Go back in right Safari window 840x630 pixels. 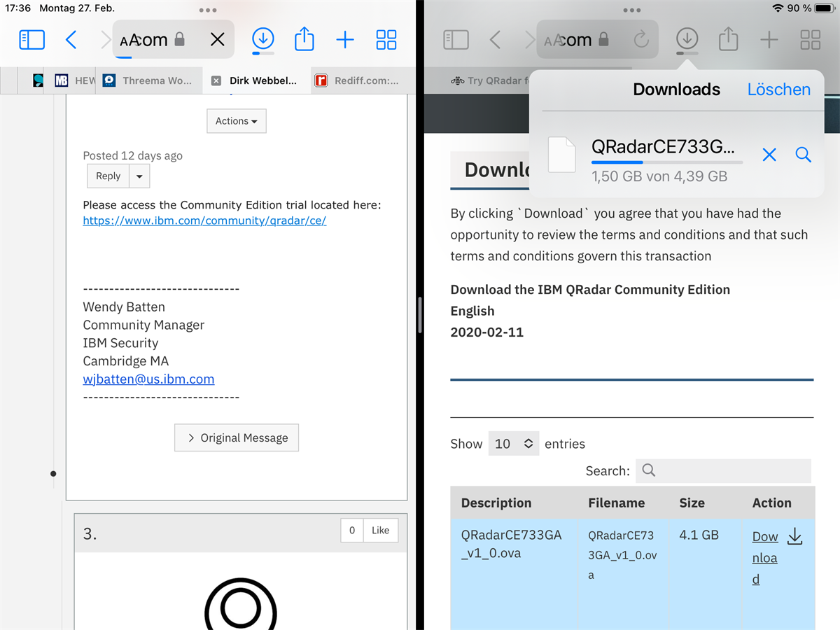click(x=495, y=39)
